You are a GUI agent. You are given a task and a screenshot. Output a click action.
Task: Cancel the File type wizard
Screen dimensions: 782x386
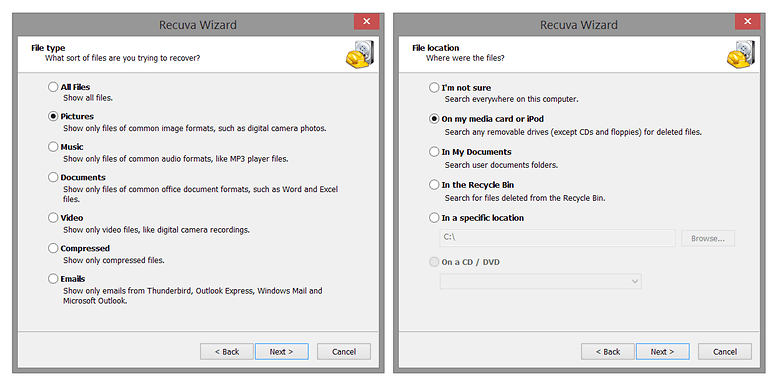344,352
